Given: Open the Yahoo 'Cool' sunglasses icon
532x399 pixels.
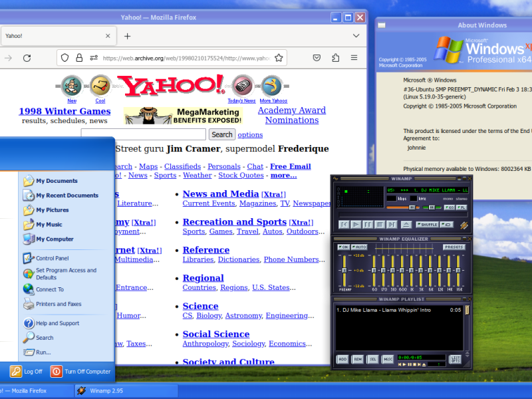Looking at the screenshot, I should [100, 89].
